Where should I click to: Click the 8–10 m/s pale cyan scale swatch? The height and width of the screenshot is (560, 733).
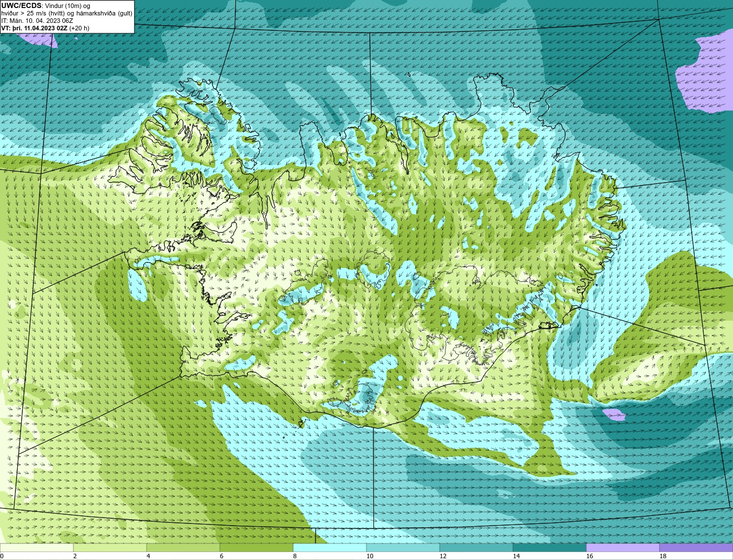[x=330, y=548]
